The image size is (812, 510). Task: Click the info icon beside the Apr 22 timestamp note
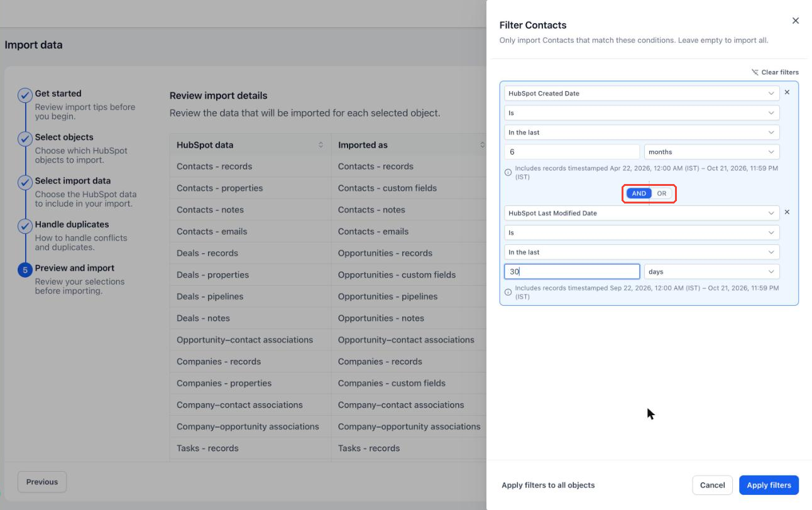(508, 173)
